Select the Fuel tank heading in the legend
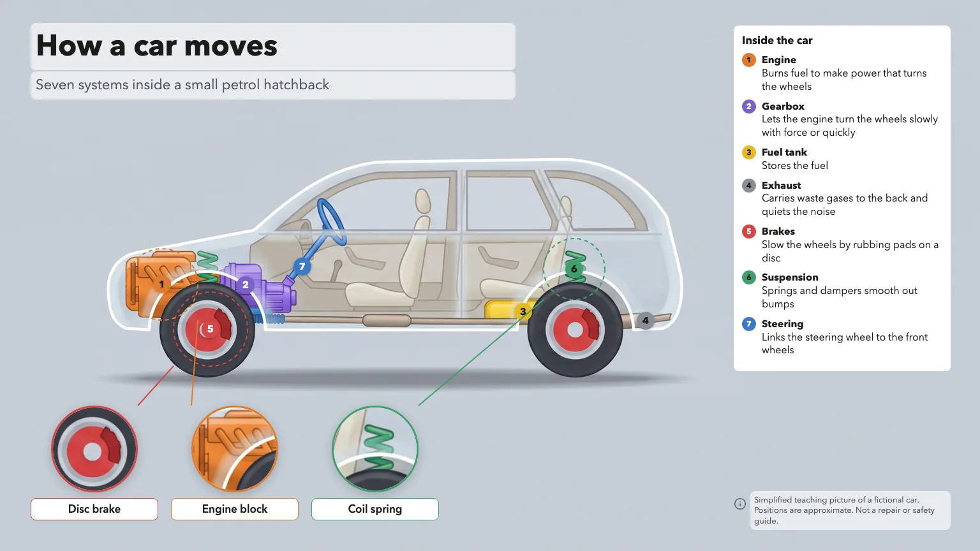Screen dimensions: 980x551 [784, 152]
